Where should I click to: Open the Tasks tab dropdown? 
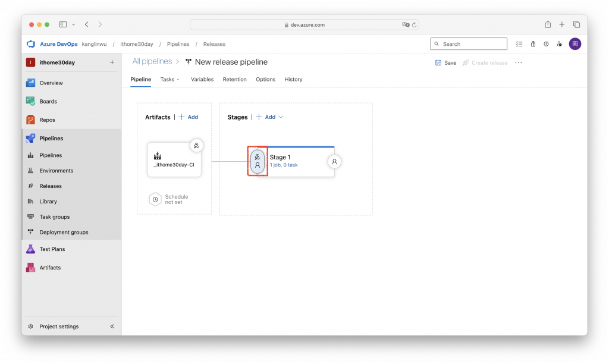pos(170,79)
